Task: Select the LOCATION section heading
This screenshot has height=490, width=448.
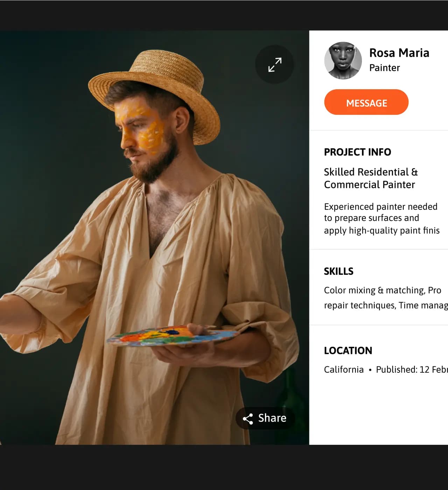Action: 348,351
